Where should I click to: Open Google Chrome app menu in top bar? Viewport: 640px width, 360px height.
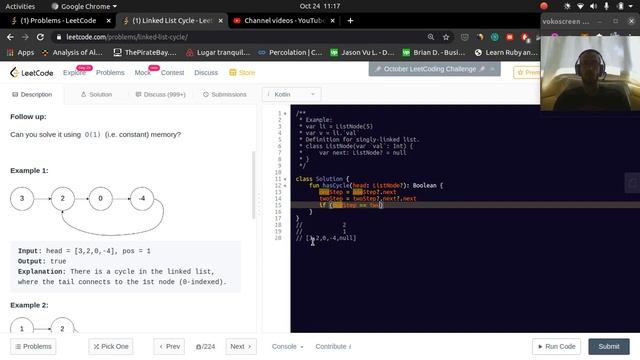tap(84, 7)
